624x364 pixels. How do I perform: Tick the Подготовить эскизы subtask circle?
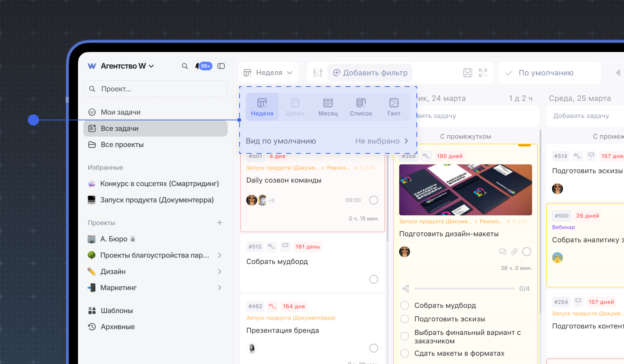click(404, 319)
